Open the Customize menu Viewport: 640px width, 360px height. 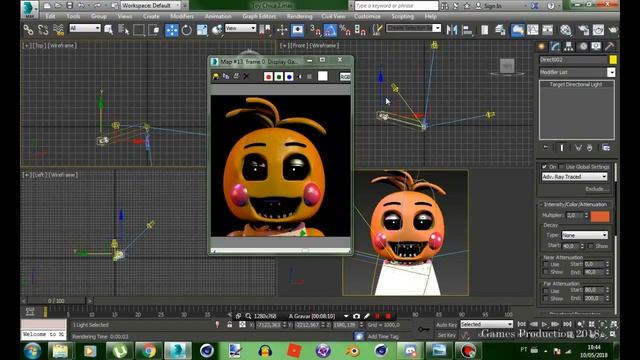[x=367, y=16]
